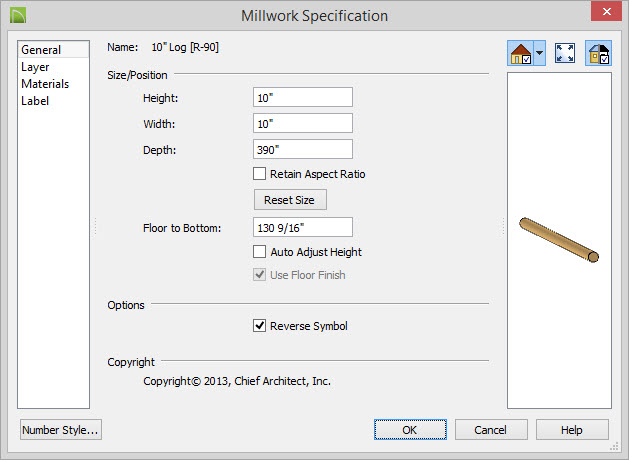Screen dimensions: 629x460
Task: Close the Millwork Specification dialog
Action: click(x=607, y=11)
